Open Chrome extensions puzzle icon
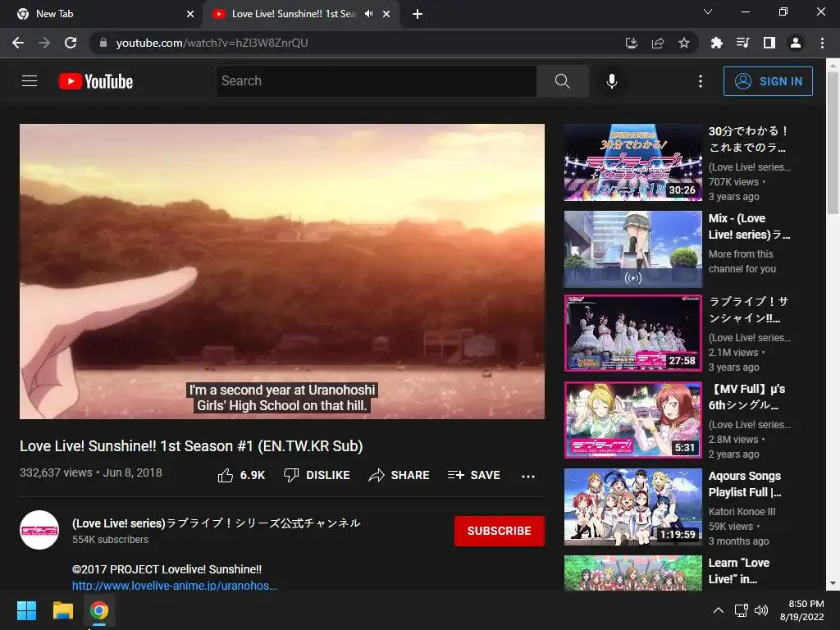 tap(717, 43)
